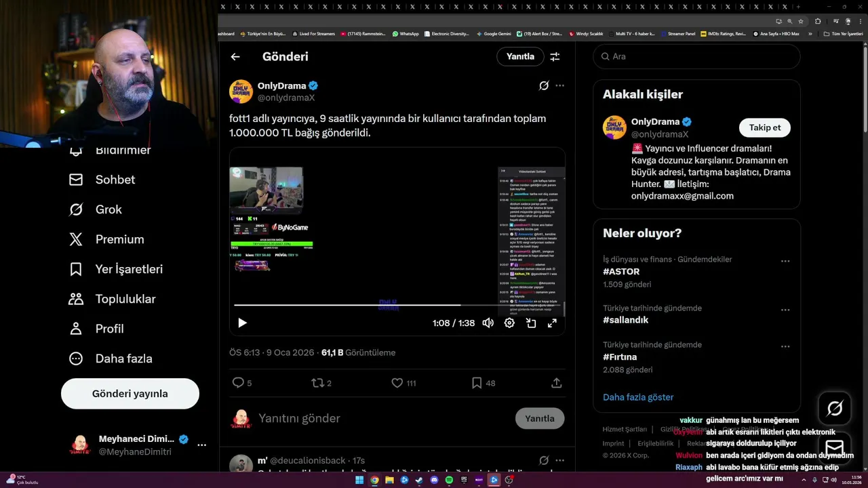Open Streamer Panel bookmark

pos(677,34)
